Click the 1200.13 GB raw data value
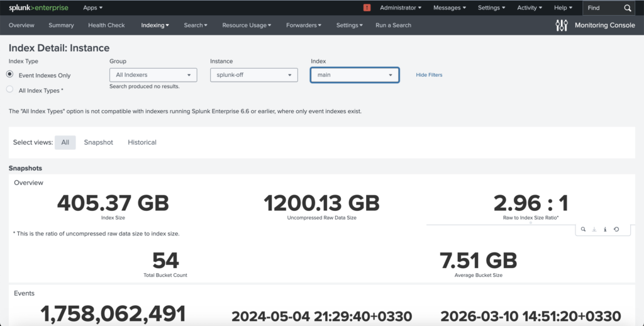The width and height of the screenshot is (644, 326). [321, 203]
